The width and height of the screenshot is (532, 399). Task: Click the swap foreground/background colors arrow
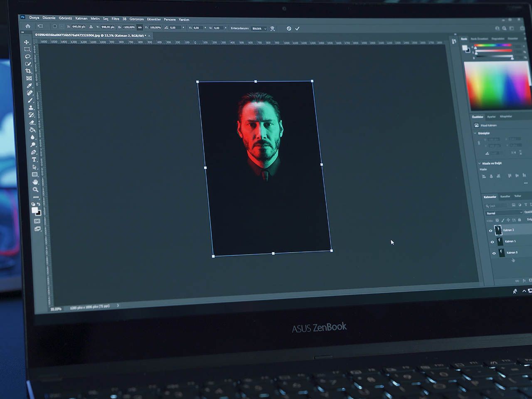39,204
